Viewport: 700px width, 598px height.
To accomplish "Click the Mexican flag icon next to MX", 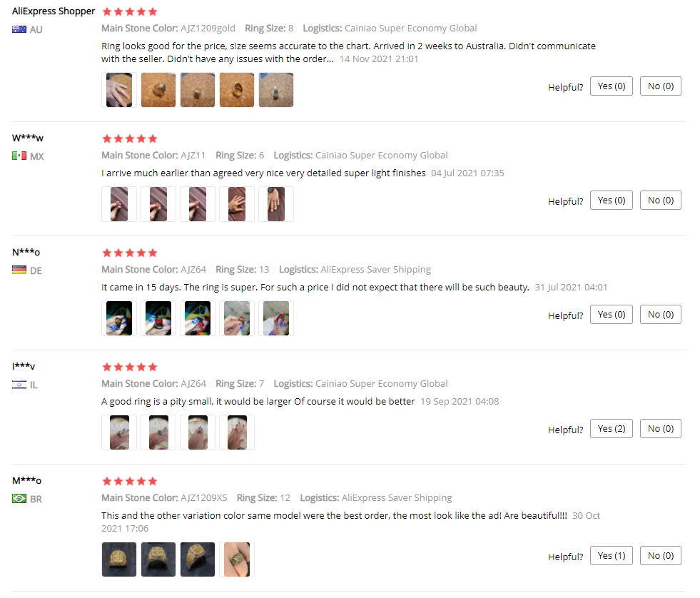I will [x=19, y=156].
